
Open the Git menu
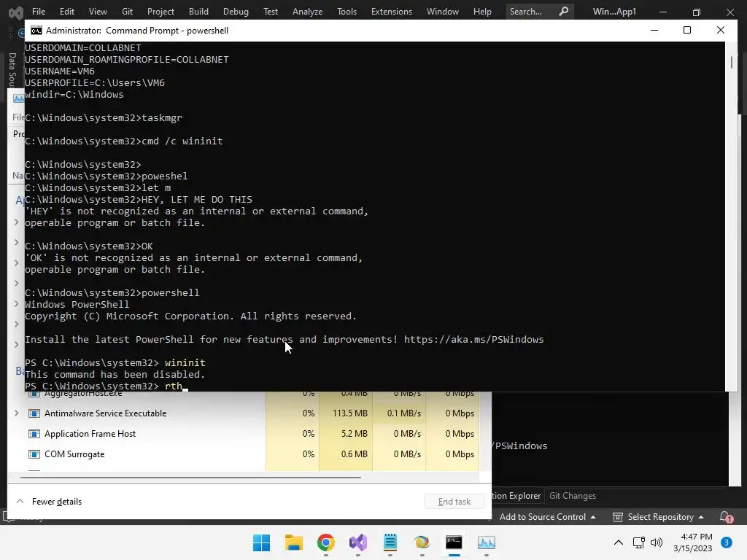pos(127,12)
